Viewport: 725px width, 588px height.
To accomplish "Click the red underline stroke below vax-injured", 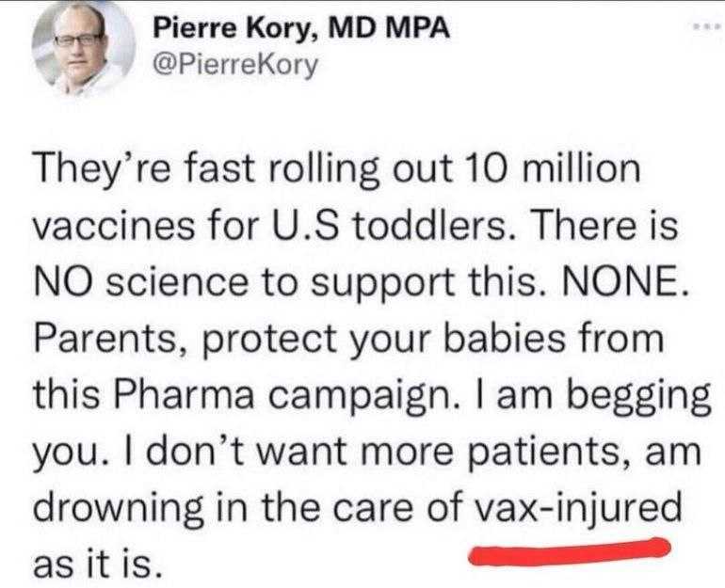I will pos(570,551).
